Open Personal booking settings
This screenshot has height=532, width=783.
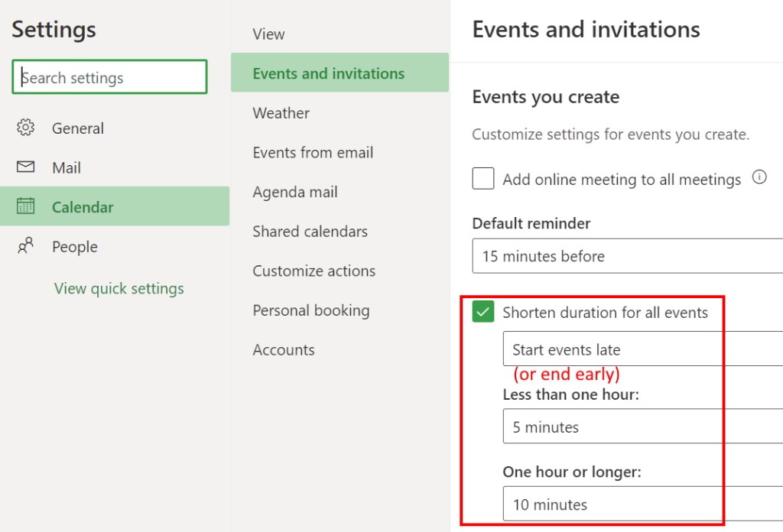click(x=310, y=310)
